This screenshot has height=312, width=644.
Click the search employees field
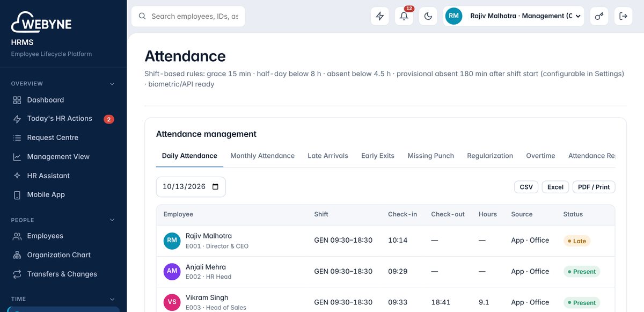click(x=188, y=16)
